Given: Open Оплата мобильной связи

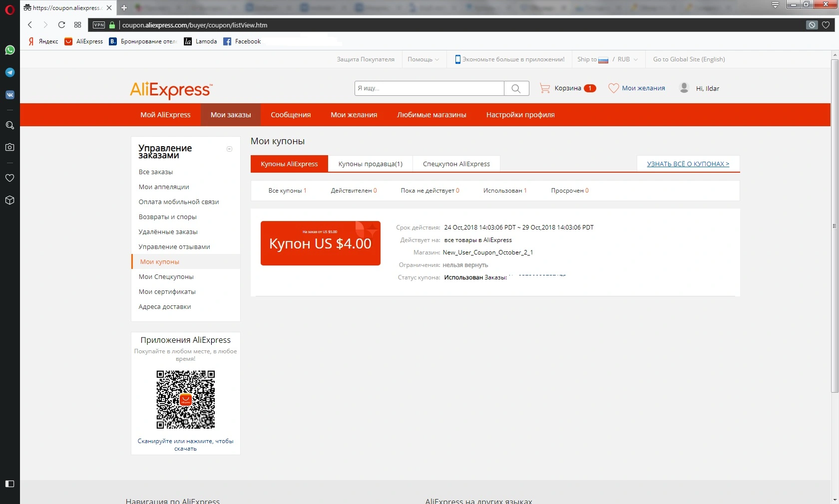Looking at the screenshot, I should [179, 202].
